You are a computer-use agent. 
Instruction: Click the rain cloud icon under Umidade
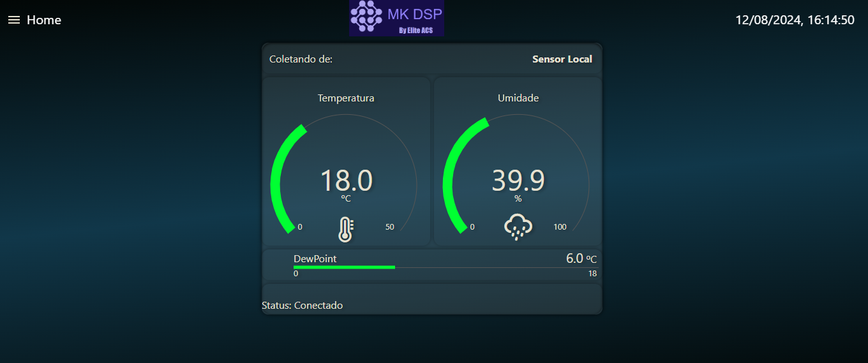518,226
